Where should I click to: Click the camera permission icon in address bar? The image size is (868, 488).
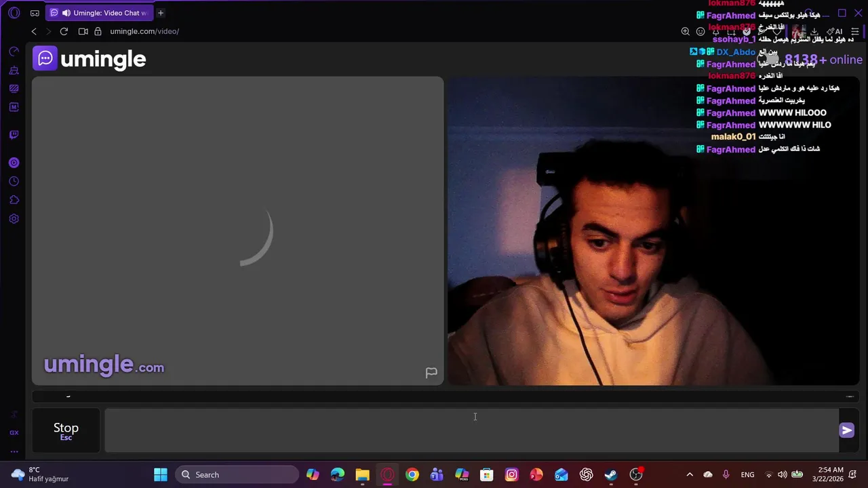(x=83, y=31)
